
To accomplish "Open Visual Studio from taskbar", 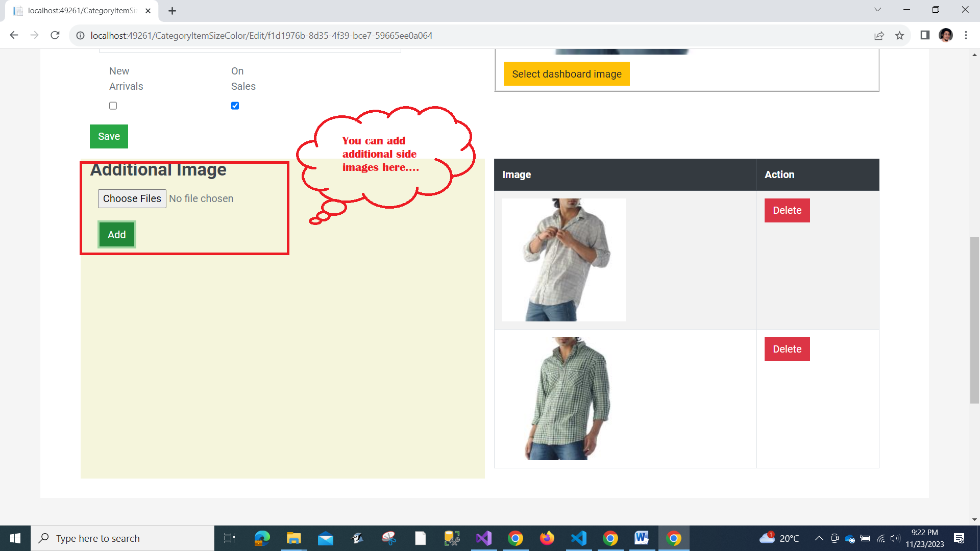I will point(483,538).
